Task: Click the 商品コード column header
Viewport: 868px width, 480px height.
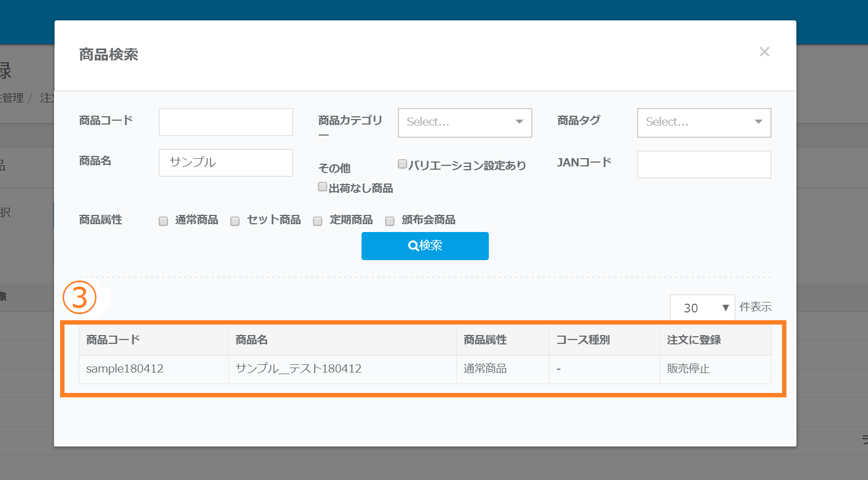Action: click(113, 340)
